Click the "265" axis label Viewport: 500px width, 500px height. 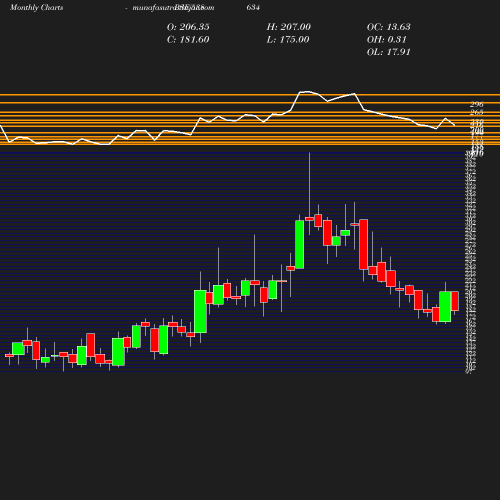click(477, 112)
